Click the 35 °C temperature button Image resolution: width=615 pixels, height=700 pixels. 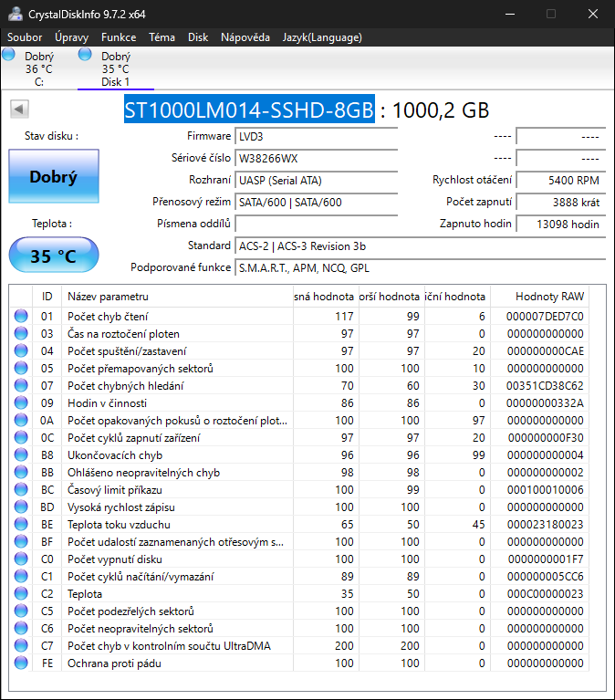pos(54,255)
